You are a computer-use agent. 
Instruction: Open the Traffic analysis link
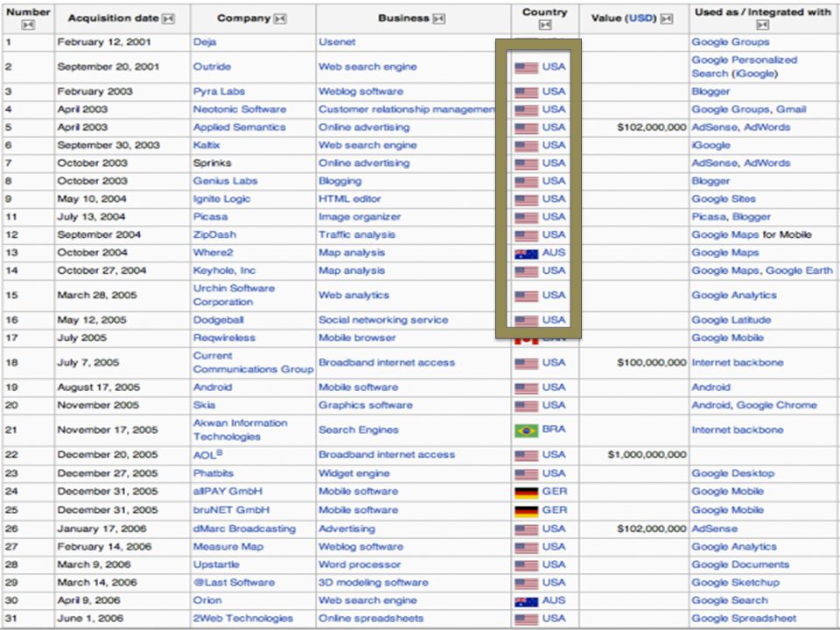point(357,234)
